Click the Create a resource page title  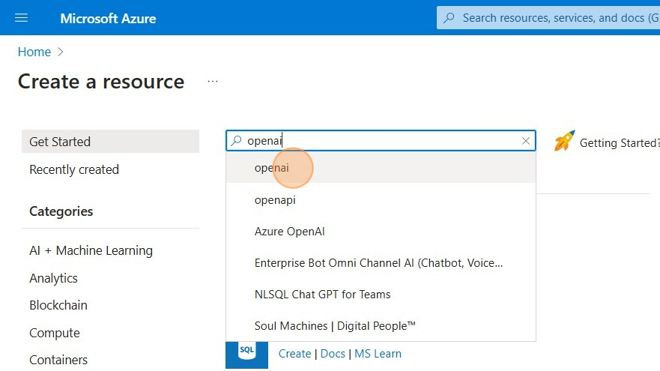tap(101, 81)
